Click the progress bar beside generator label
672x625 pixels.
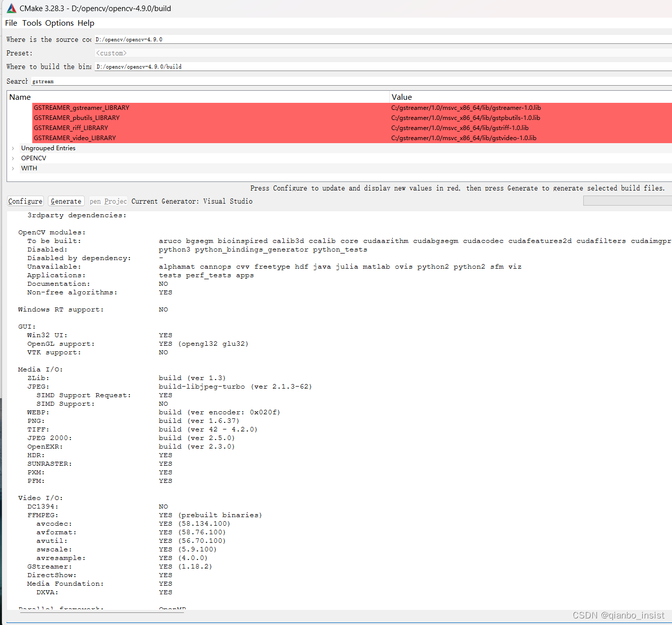coord(627,201)
